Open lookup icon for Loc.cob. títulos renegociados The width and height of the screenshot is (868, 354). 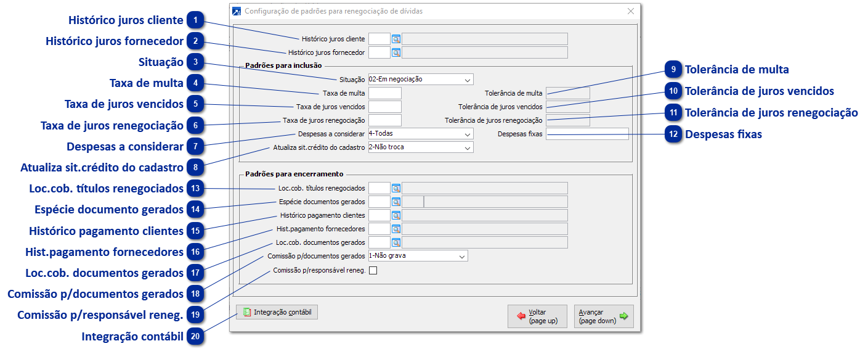[396, 188]
